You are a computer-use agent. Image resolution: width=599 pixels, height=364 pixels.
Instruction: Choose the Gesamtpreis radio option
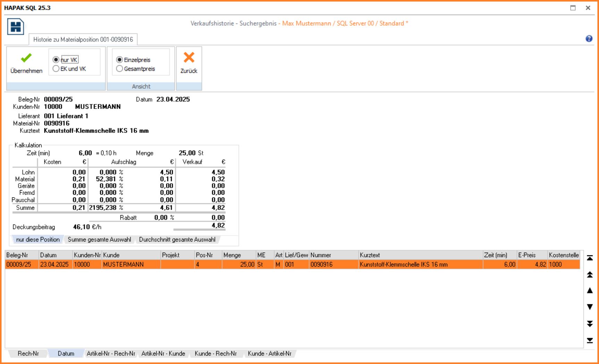click(x=119, y=69)
